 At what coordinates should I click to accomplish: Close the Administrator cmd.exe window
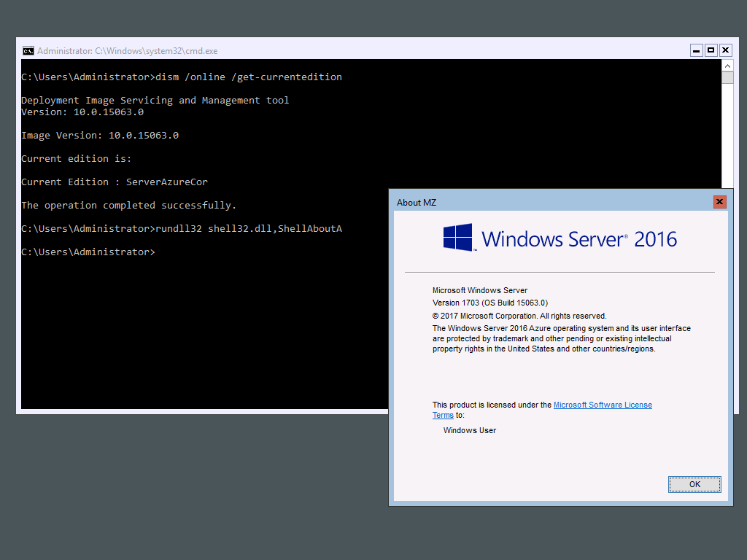point(725,50)
